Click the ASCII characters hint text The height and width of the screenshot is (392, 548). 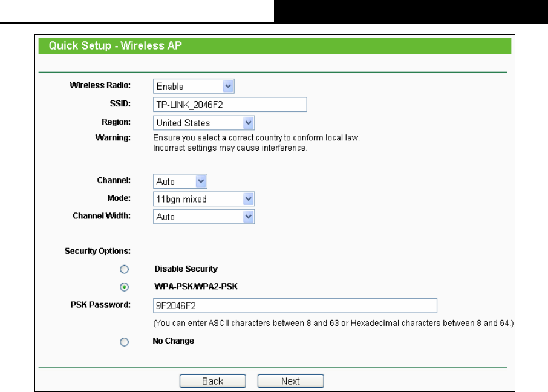pos(333,323)
